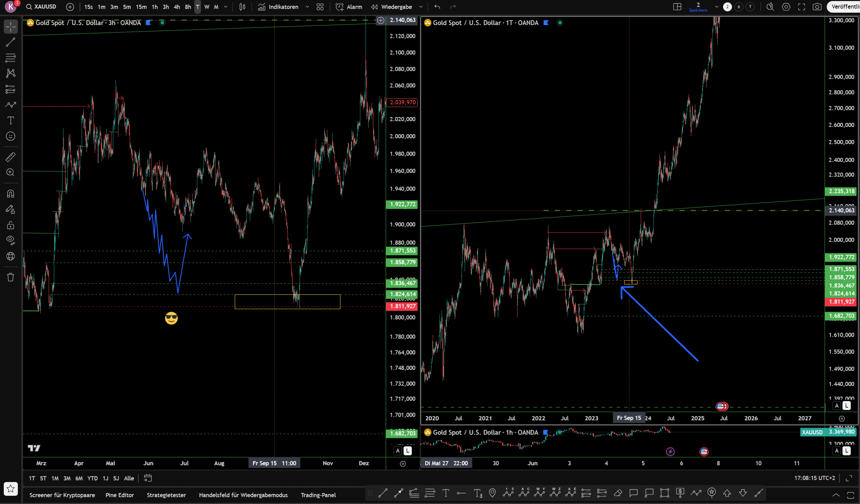Viewport: 860px width, 504px height.
Task: Toggle log scale L on left chart
Action: click(407, 451)
